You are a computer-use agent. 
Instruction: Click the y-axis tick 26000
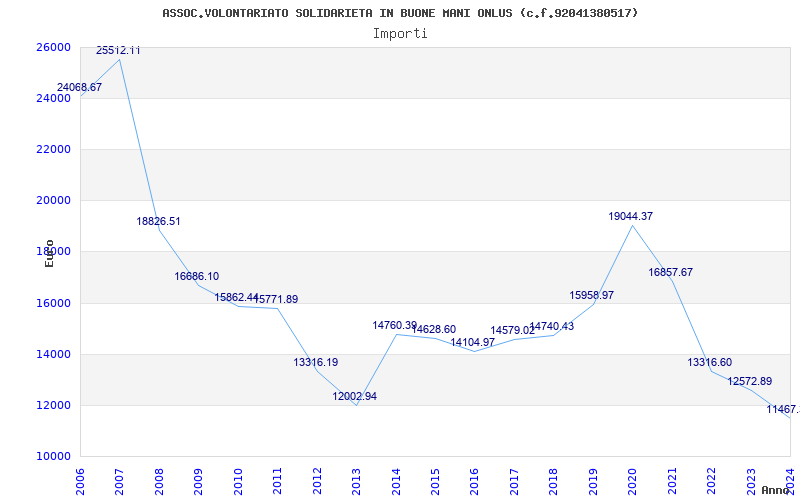pyautogui.click(x=53, y=47)
